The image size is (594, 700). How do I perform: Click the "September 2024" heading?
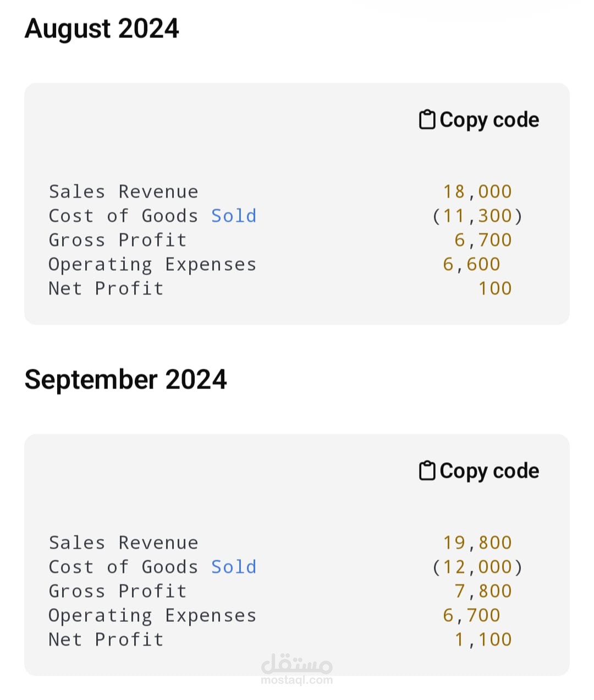[125, 380]
